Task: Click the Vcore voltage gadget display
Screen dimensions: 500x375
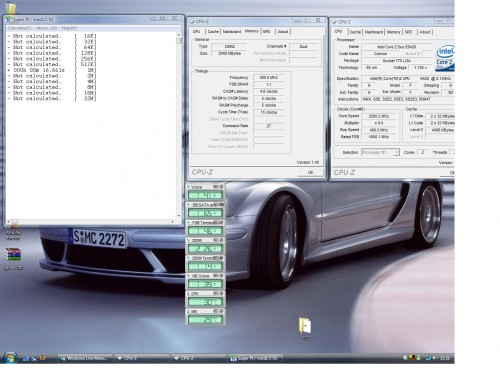Action: (205, 195)
